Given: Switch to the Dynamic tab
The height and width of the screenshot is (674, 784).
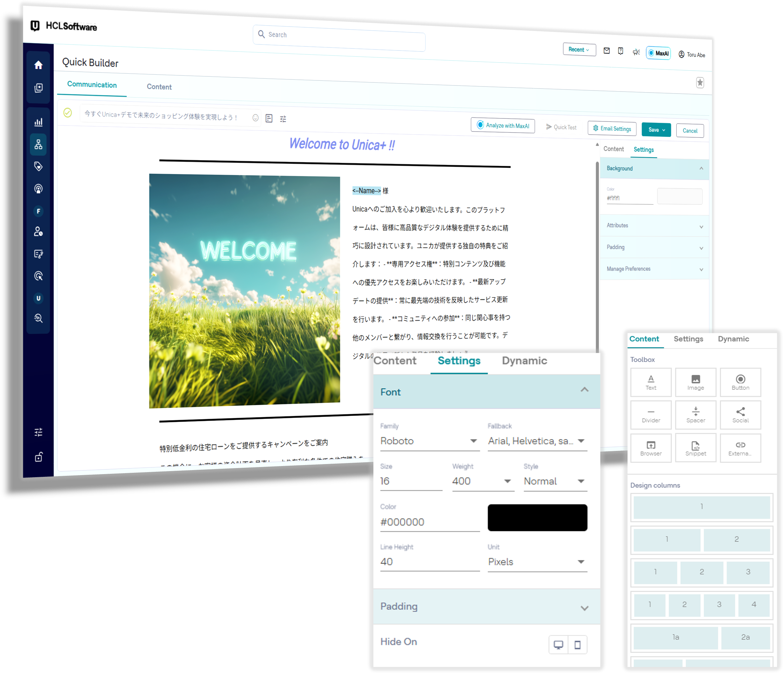Looking at the screenshot, I should click(x=524, y=361).
